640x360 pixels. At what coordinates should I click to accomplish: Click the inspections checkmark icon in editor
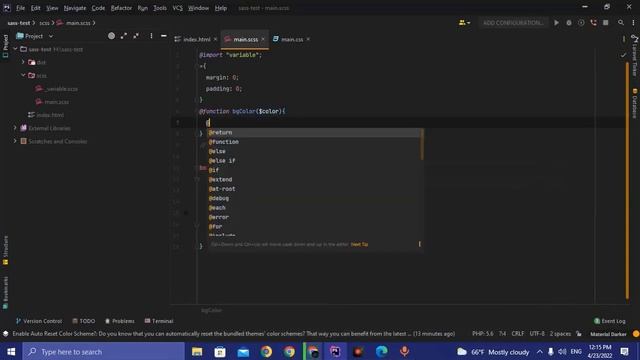click(x=623, y=55)
